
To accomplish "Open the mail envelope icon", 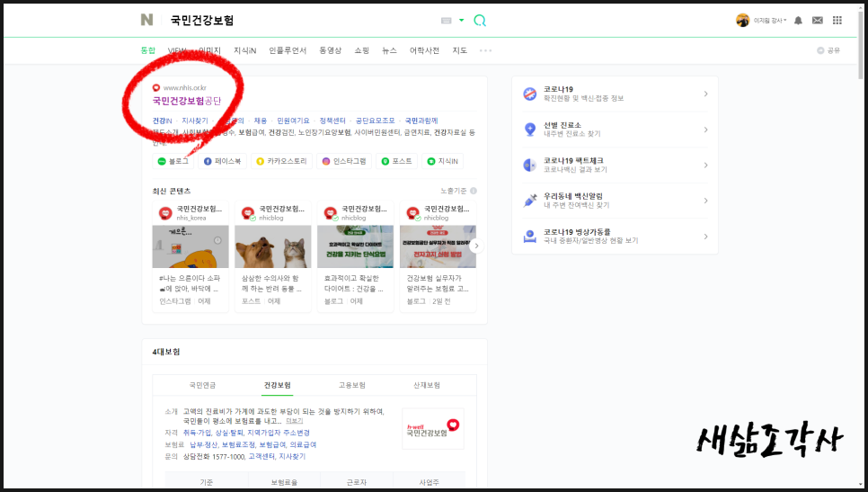I will tap(818, 21).
